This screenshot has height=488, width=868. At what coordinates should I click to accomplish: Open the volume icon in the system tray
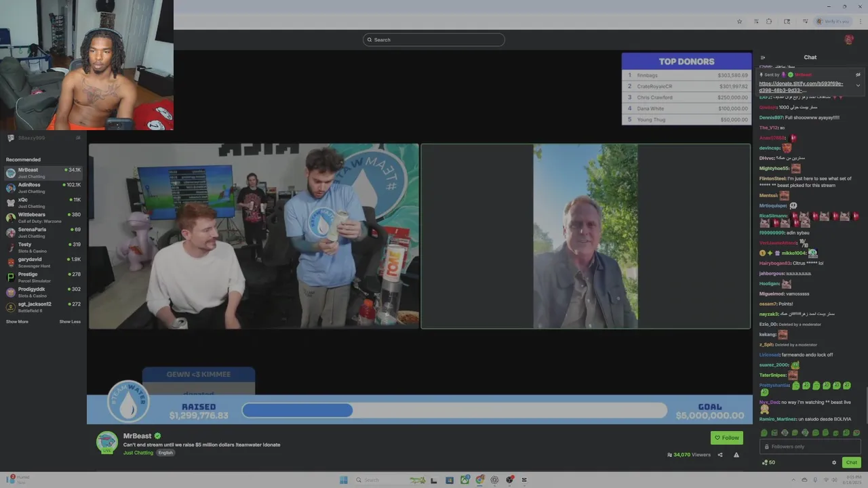pos(833,480)
